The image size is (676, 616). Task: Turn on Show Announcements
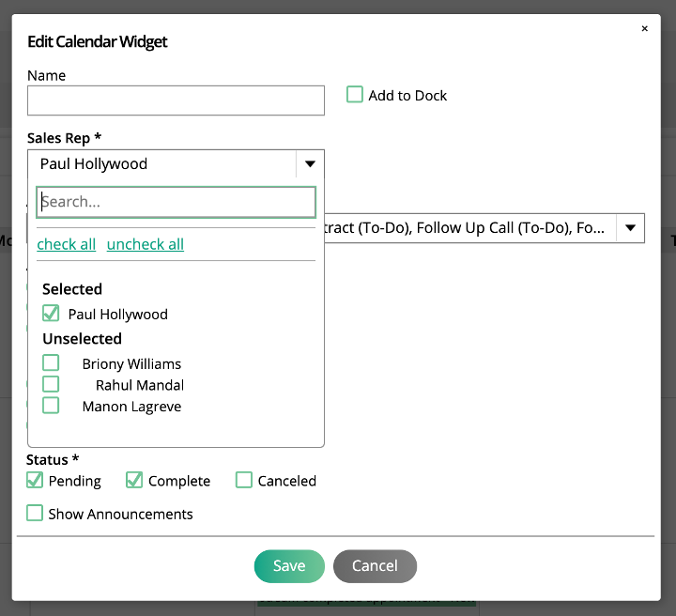pyautogui.click(x=35, y=513)
